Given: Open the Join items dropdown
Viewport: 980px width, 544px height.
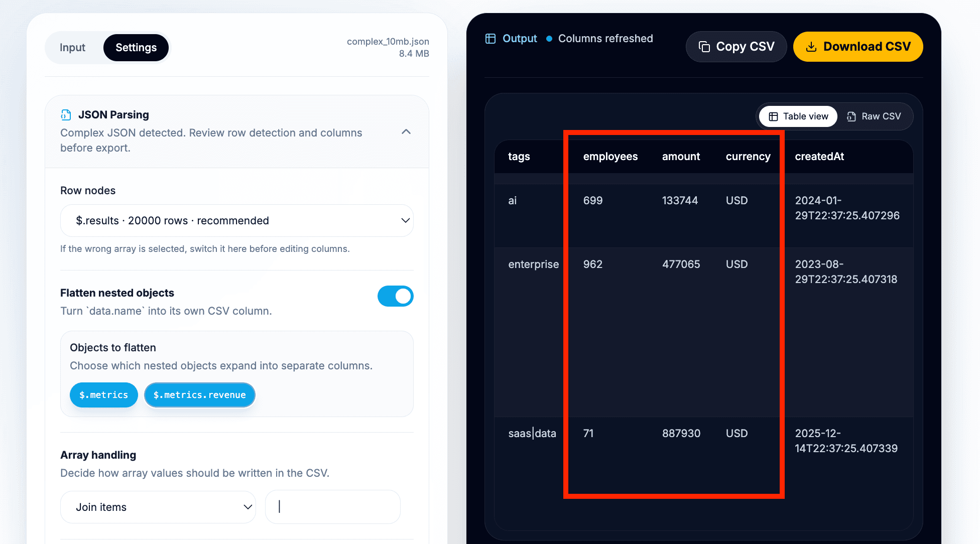Looking at the screenshot, I should coord(158,507).
